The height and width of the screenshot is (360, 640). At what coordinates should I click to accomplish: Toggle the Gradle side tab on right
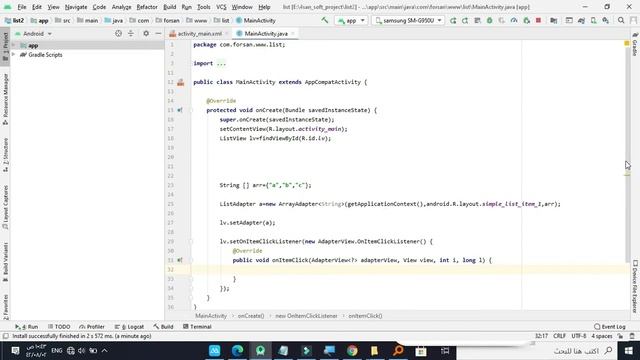[x=635, y=44]
